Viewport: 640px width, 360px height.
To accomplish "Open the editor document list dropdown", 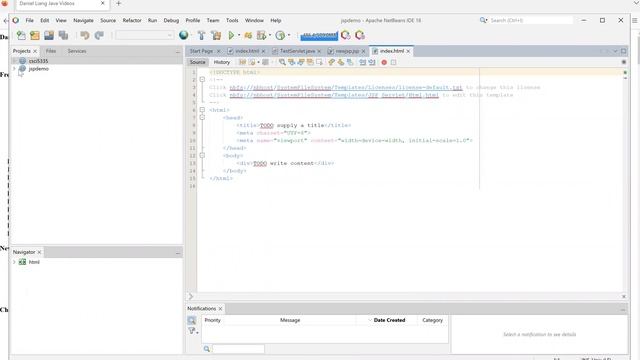I will pyautogui.click(x=615, y=51).
